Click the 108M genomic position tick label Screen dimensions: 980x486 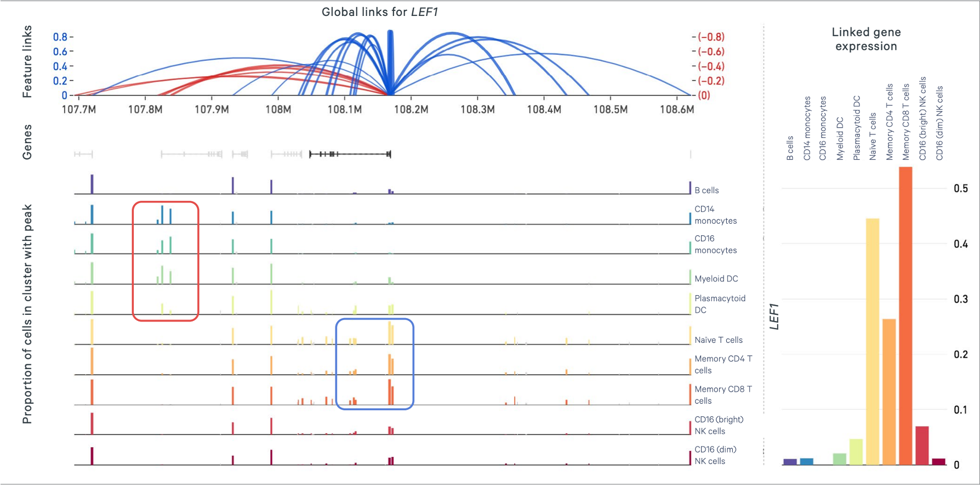[278, 110]
